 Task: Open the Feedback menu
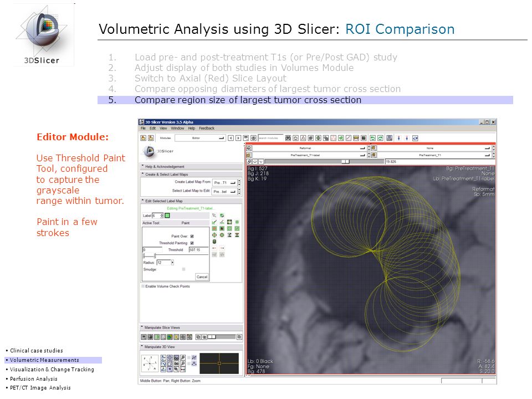point(207,128)
